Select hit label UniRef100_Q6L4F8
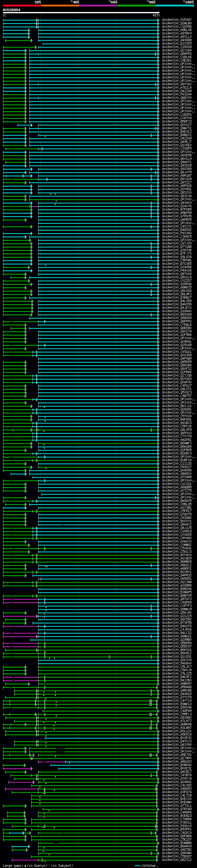Viewport: 197px width, 868px height. (x=177, y=430)
